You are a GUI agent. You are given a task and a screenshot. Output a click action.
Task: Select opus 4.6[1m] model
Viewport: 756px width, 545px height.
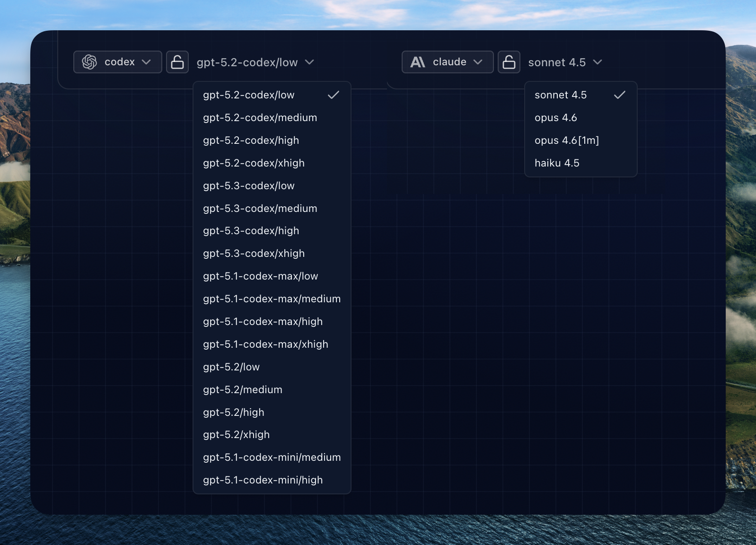(x=567, y=141)
